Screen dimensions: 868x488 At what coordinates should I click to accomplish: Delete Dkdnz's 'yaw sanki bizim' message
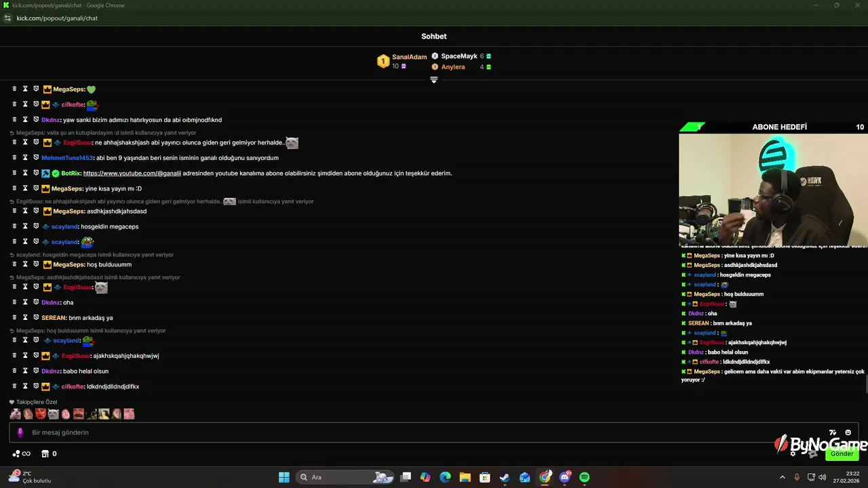pyautogui.click(x=14, y=119)
